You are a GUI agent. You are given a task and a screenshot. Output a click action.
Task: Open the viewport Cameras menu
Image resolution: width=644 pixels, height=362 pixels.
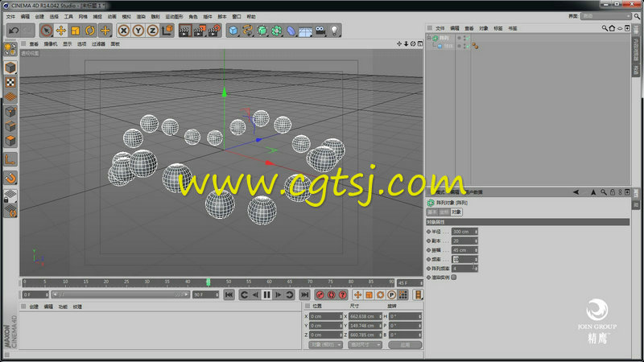tap(51, 44)
